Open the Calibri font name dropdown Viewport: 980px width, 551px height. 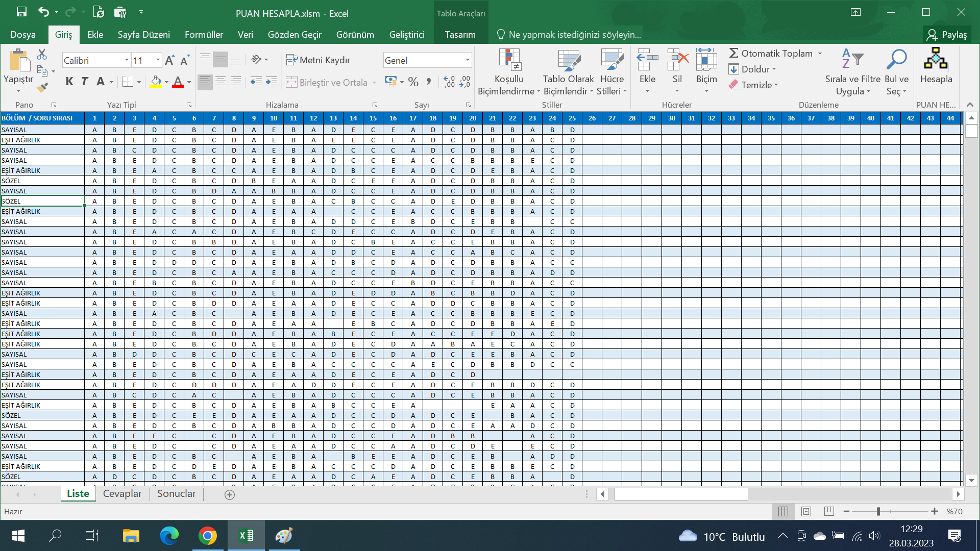[x=127, y=60]
